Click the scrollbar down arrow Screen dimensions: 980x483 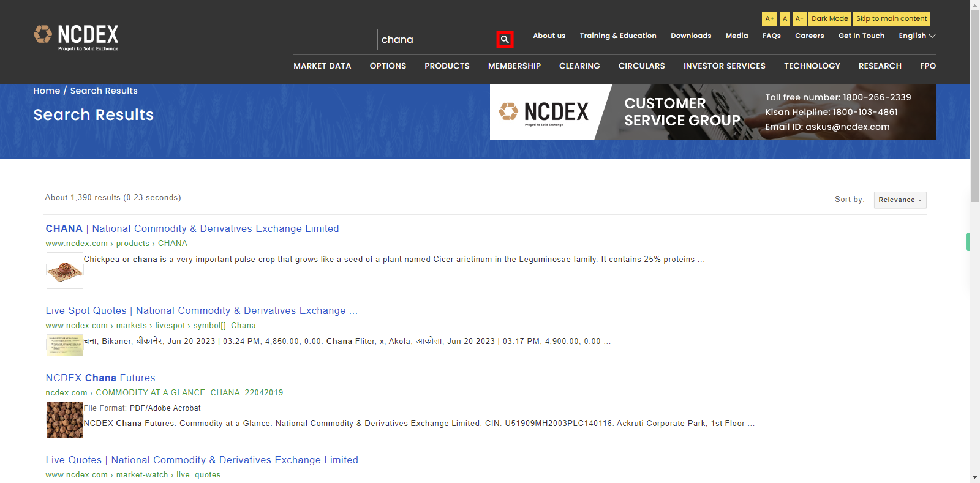(974, 477)
